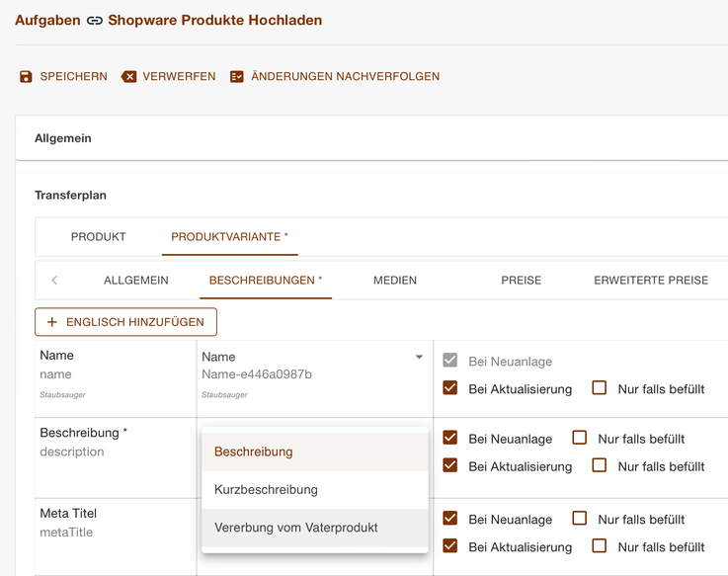Click the discard icon beside Verwerfen

[128, 77]
